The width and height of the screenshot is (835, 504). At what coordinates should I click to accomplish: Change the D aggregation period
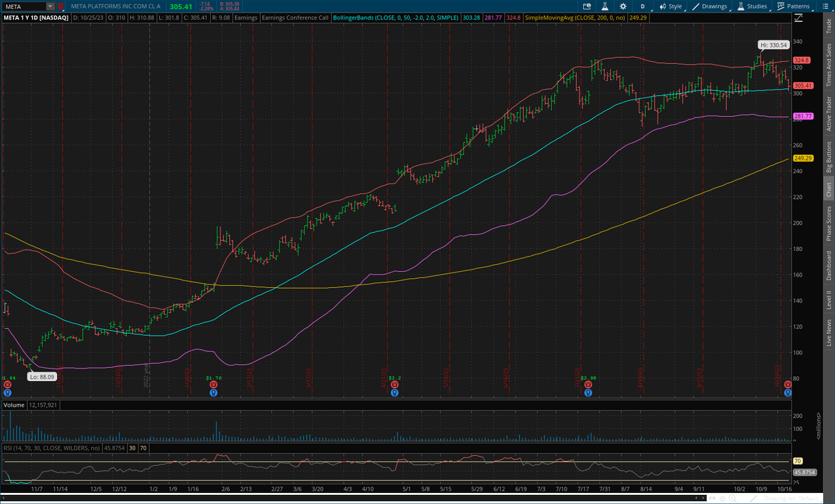tap(642, 6)
